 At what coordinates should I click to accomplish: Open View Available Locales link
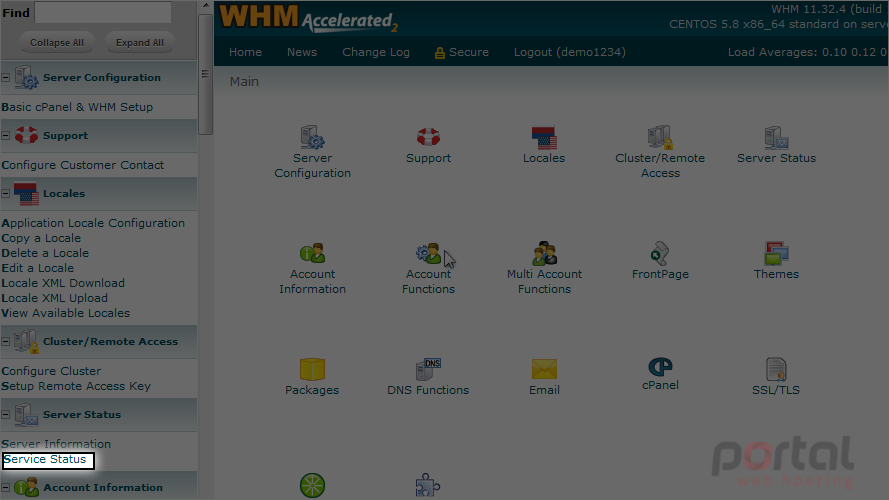pos(66,313)
